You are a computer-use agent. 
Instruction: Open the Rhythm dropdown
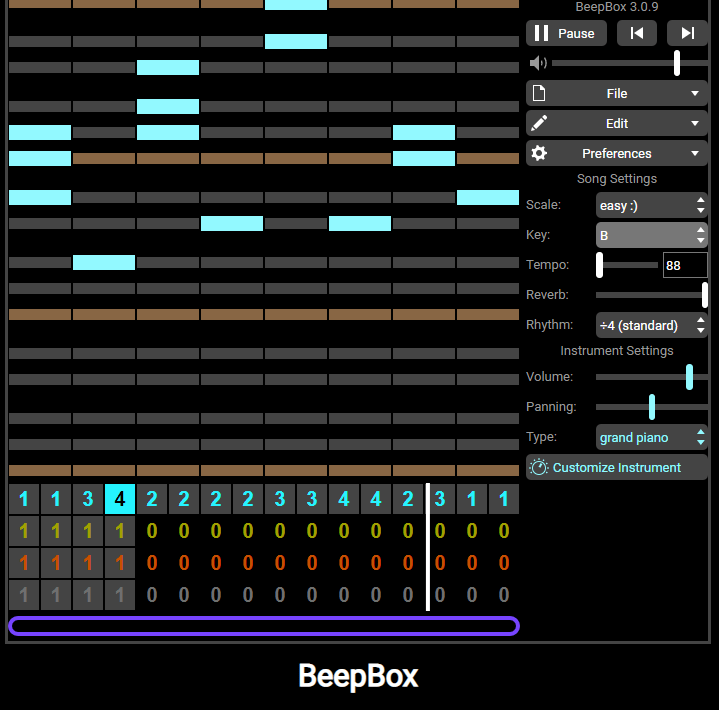coord(651,325)
